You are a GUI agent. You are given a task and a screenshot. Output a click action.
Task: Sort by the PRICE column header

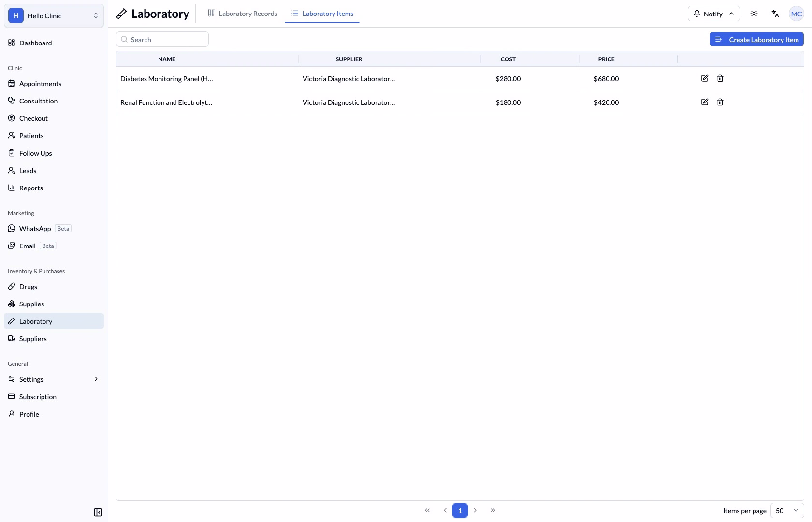click(x=606, y=59)
